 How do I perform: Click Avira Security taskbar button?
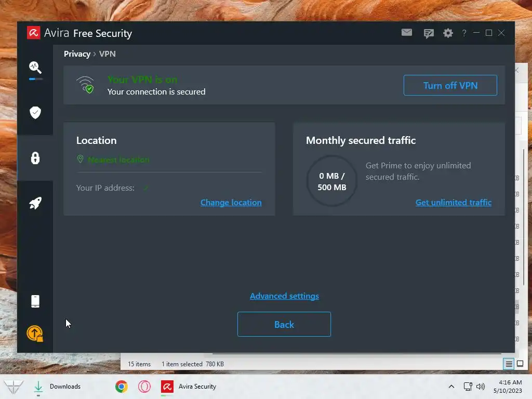tap(189, 387)
